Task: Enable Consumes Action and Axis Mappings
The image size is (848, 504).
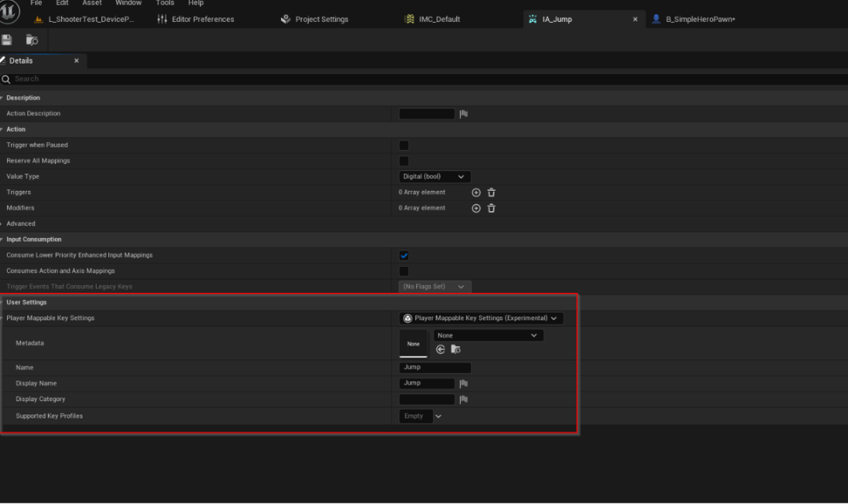Action: 404,271
